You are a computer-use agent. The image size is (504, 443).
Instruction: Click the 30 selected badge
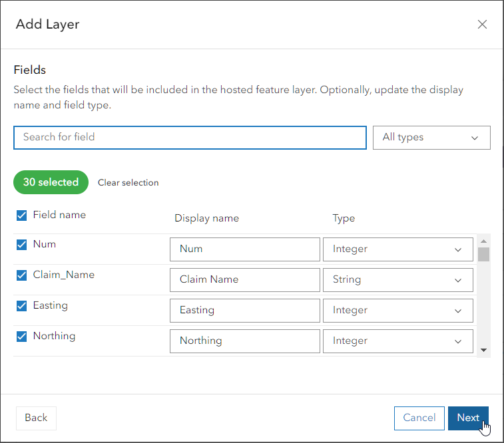pos(51,182)
